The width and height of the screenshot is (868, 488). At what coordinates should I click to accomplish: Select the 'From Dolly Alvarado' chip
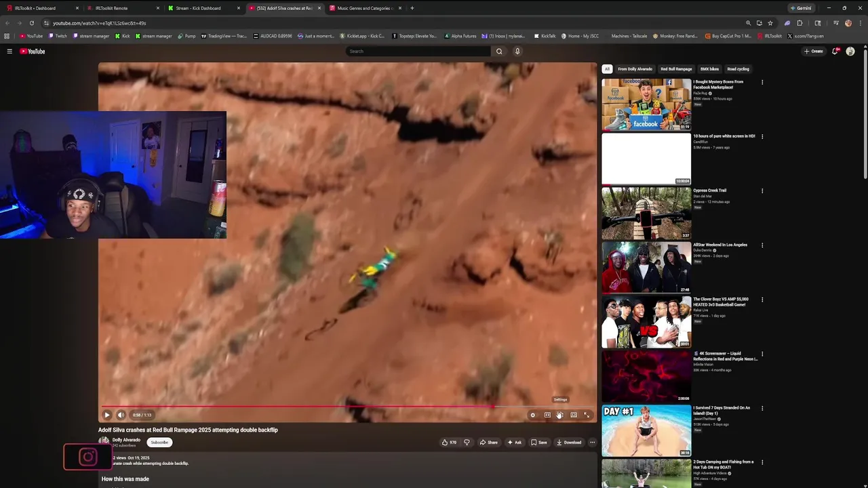pyautogui.click(x=635, y=69)
